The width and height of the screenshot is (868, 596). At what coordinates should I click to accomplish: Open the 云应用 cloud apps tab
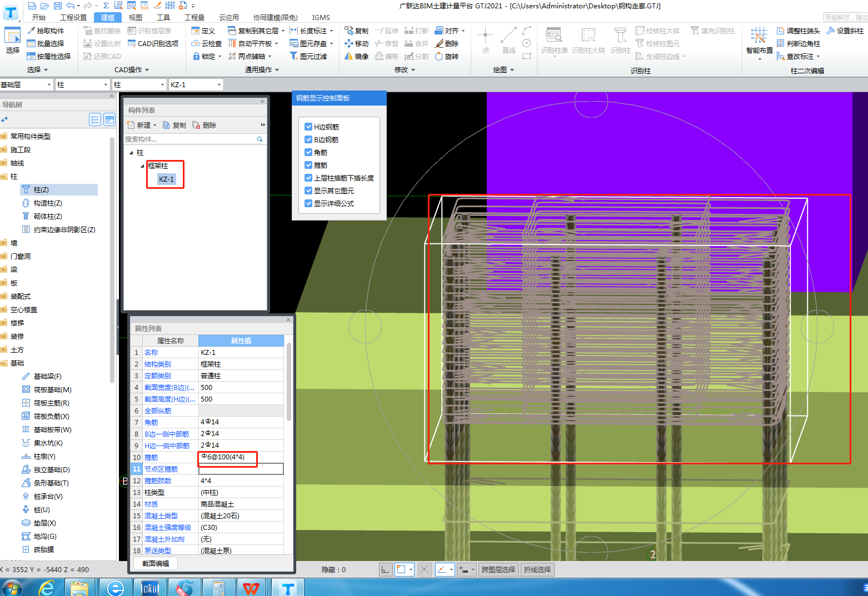point(229,17)
